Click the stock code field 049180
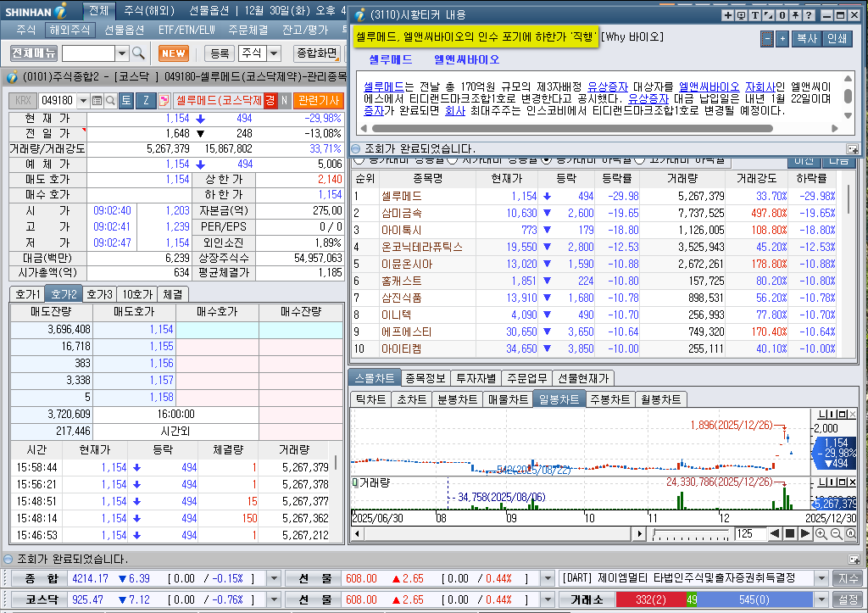This screenshot has width=868, height=613. click(58, 101)
